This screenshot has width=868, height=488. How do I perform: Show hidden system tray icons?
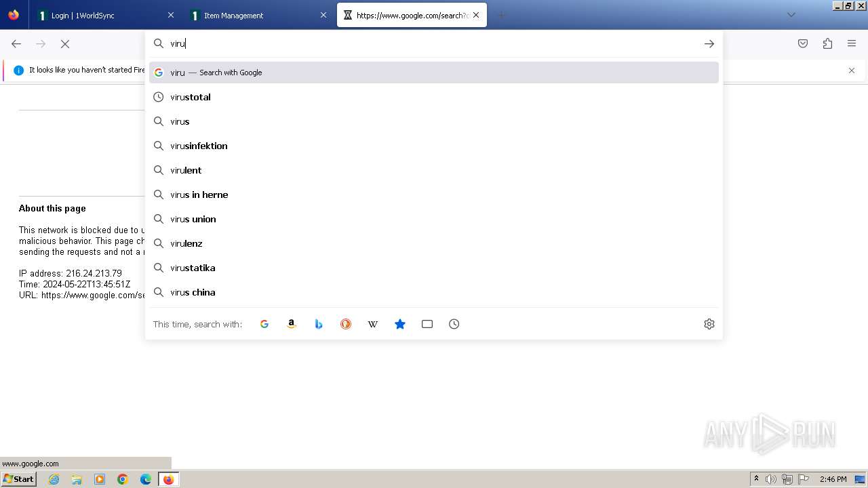[x=756, y=479]
